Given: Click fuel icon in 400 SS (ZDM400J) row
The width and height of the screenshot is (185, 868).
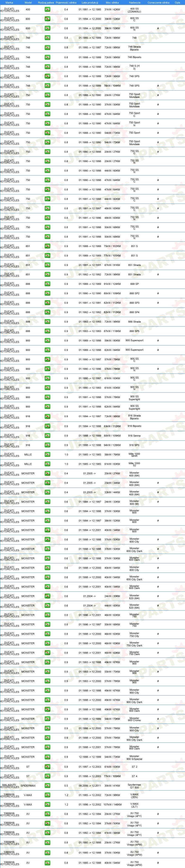Looking at the screenshot, I should [47, 9].
